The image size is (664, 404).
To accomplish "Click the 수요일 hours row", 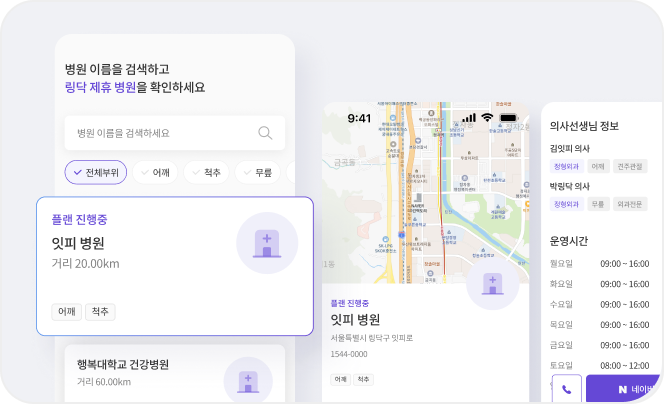I will point(599,304).
